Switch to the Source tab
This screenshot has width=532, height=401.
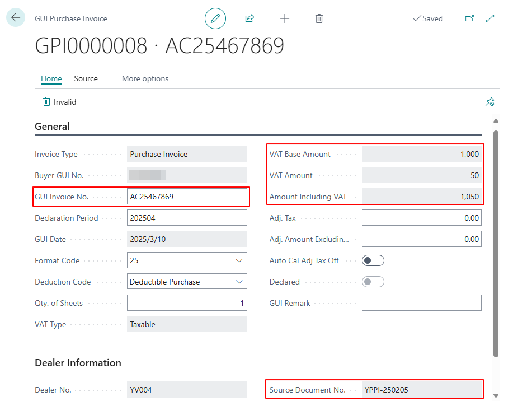tap(86, 78)
